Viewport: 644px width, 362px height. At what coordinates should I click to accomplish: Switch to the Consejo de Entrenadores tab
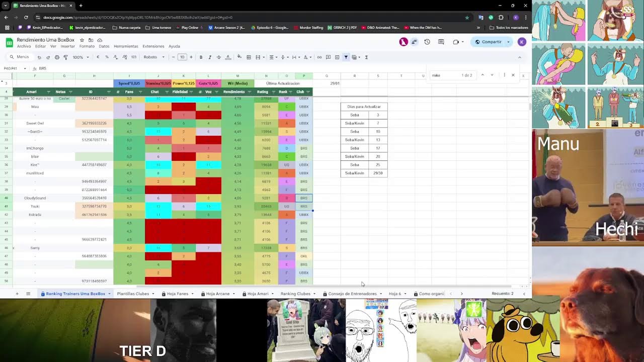(352, 294)
